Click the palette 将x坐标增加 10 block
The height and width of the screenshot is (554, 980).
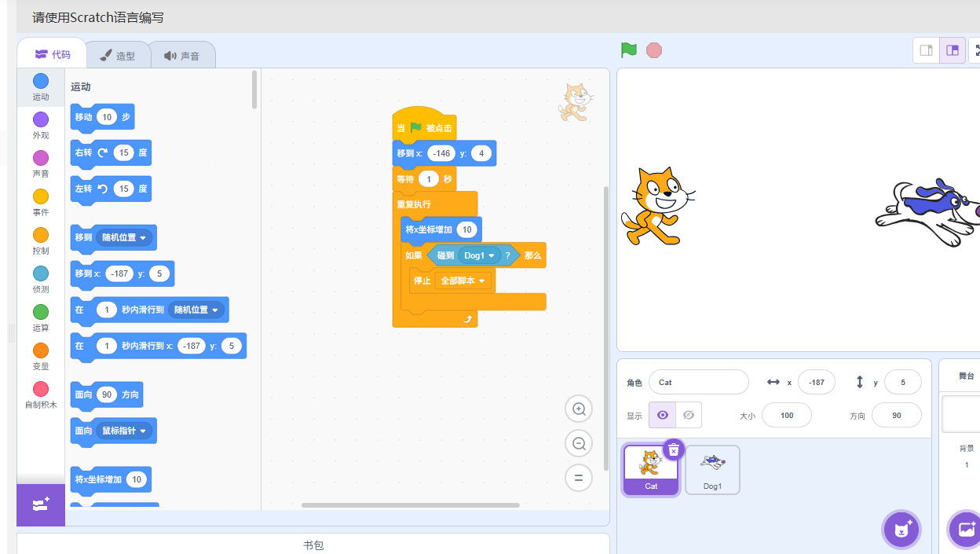(111, 479)
